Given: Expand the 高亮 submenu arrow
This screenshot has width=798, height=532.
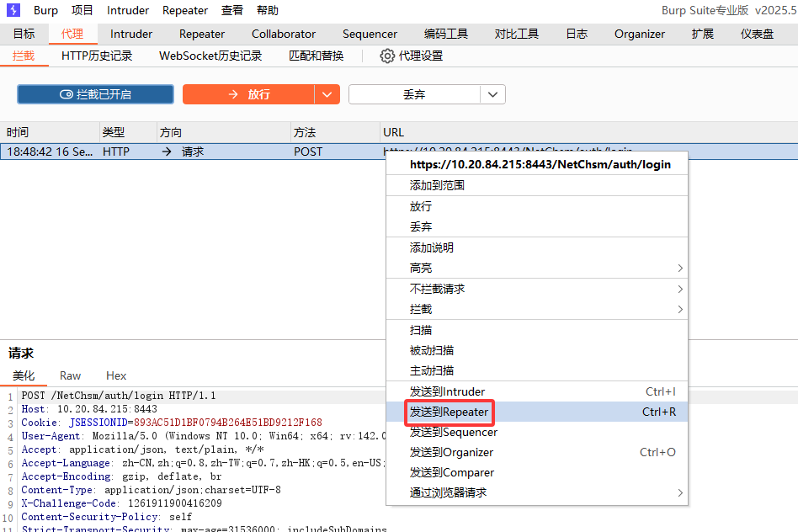Looking at the screenshot, I should pos(680,268).
